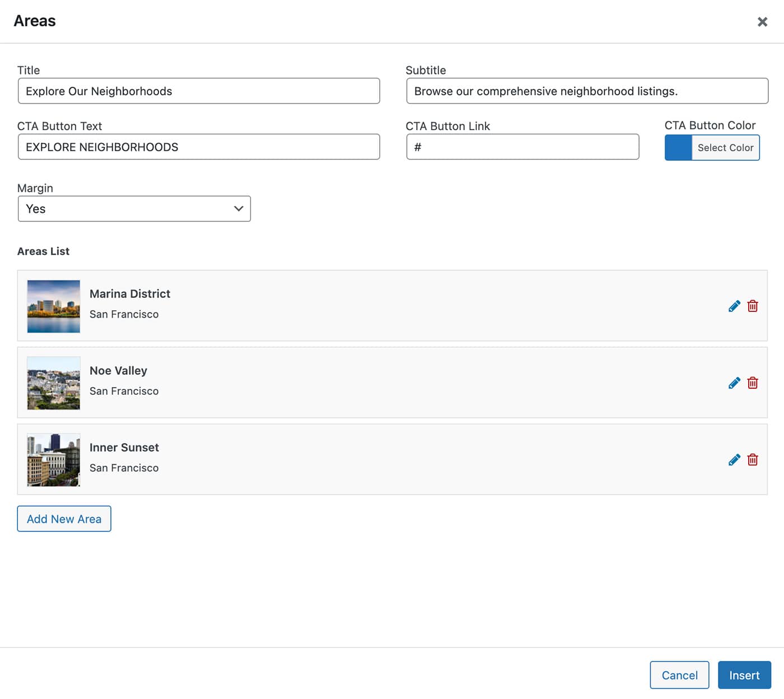Image resolution: width=784 pixels, height=699 pixels.
Task: Focus the Title input field
Action: click(x=199, y=91)
